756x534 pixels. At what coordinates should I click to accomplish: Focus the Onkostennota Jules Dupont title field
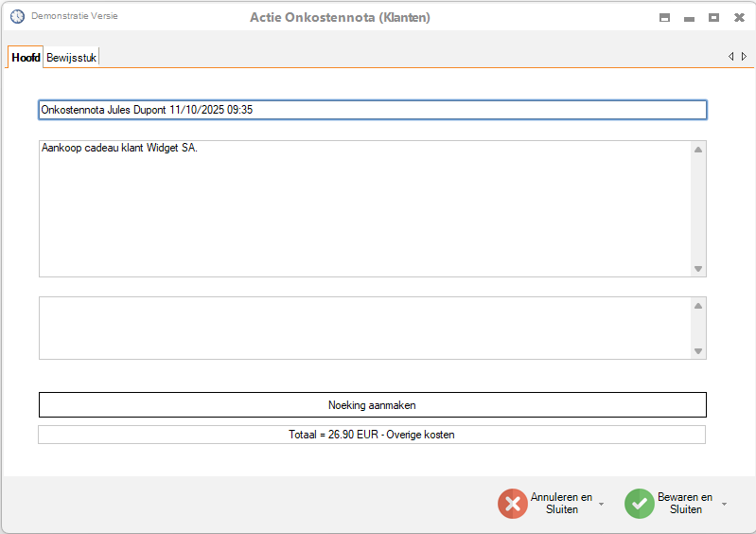(x=372, y=110)
